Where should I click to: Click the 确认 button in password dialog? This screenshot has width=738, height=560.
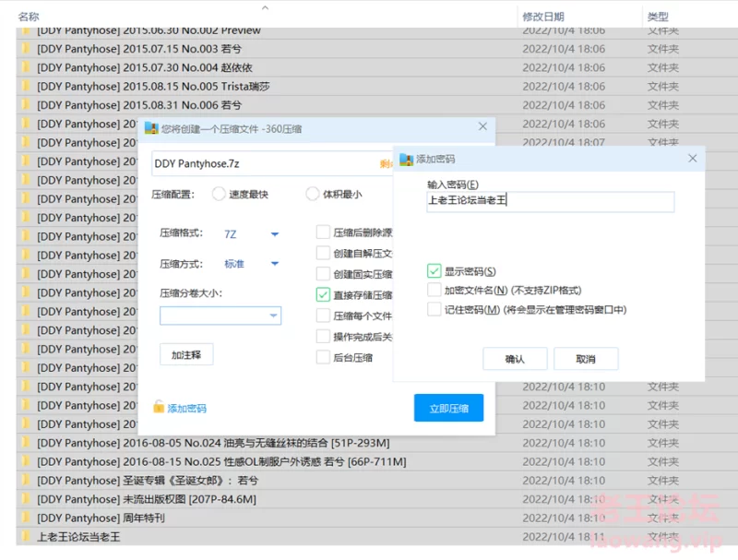(515, 359)
